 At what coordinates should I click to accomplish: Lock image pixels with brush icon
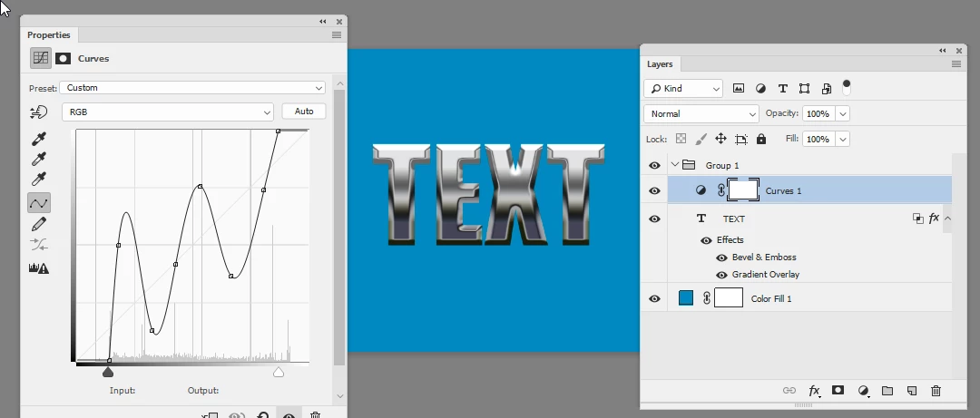(x=701, y=139)
